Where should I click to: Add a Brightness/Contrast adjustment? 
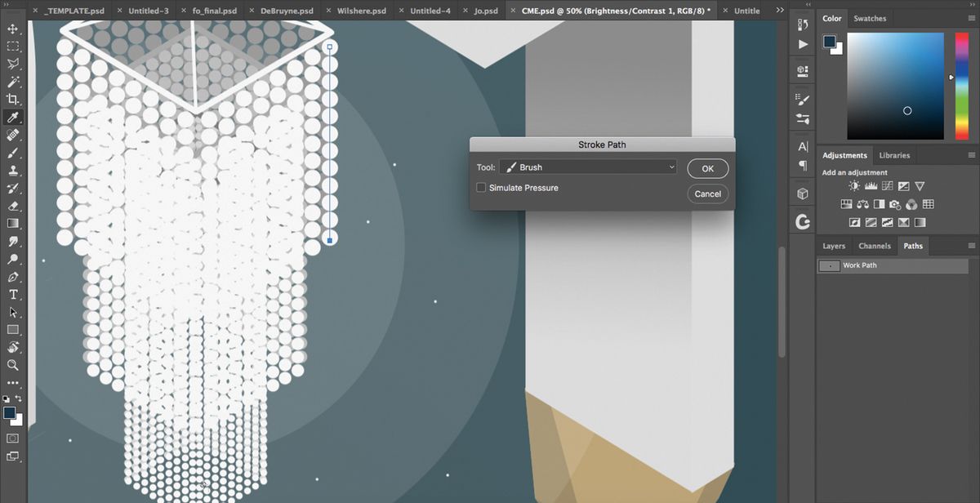(854, 185)
